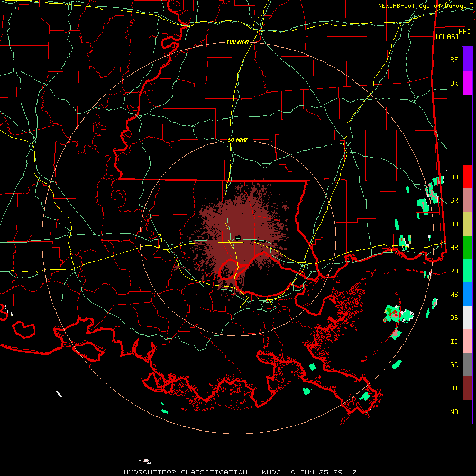Click the 'WS' legend label
476x476 pixels.
pos(454,295)
